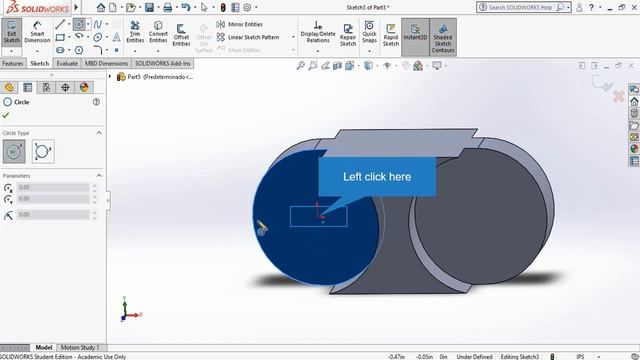
Task: Open Display/Delete Relations
Action: pyautogui.click(x=318, y=32)
